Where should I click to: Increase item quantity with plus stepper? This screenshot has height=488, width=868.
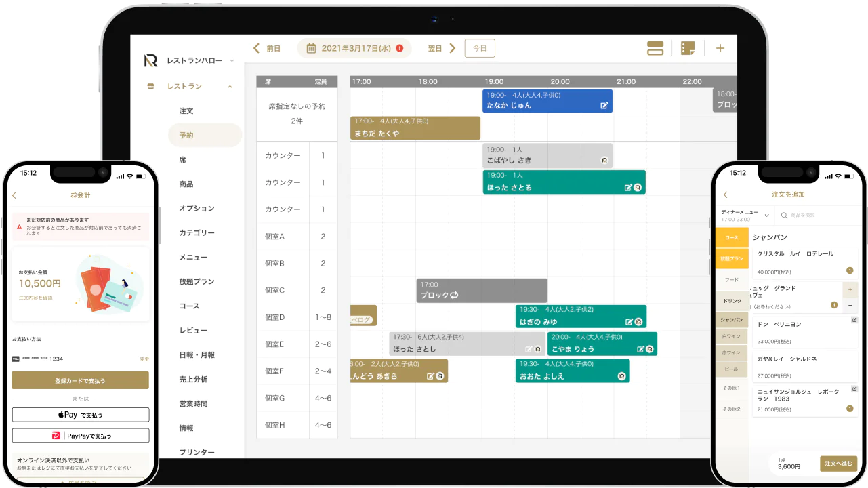tap(850, 289)
